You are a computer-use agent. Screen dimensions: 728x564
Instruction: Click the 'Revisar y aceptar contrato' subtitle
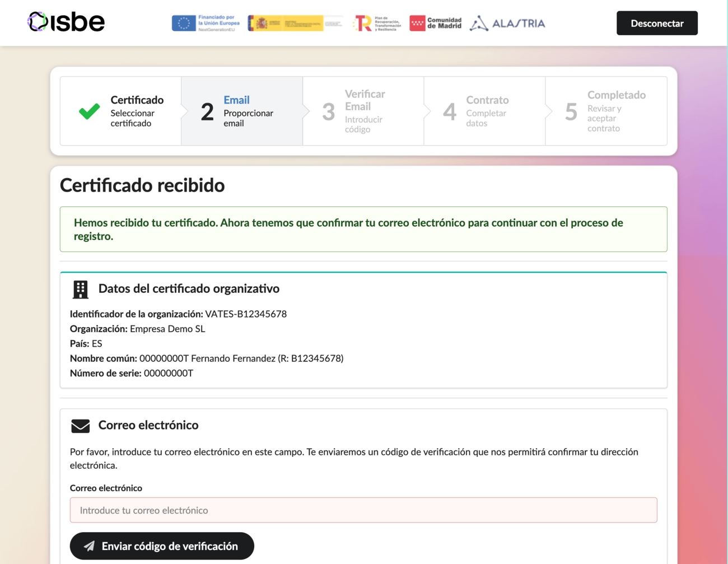(604, 118)
